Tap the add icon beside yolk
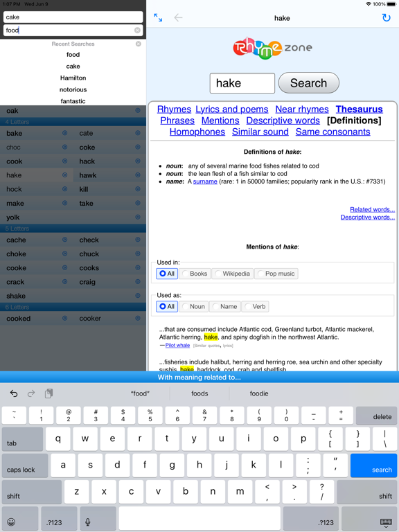The width and height of the screenshot is (399, 532). 138,217
